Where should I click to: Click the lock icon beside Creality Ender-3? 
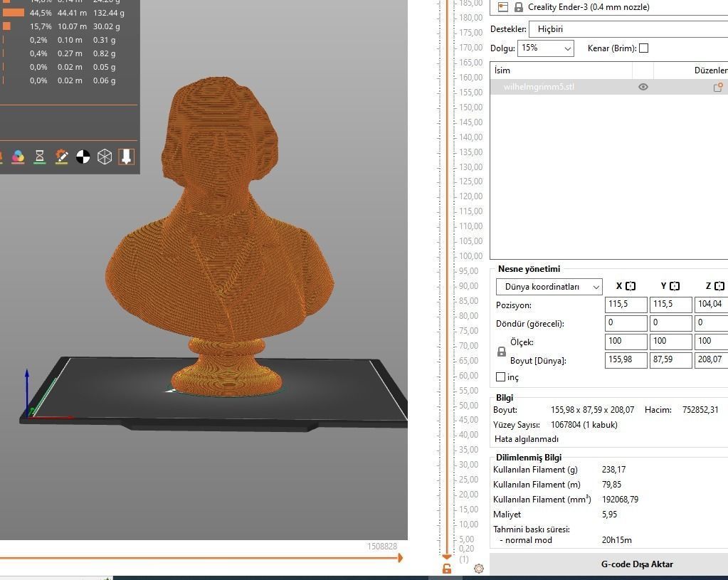519,7
